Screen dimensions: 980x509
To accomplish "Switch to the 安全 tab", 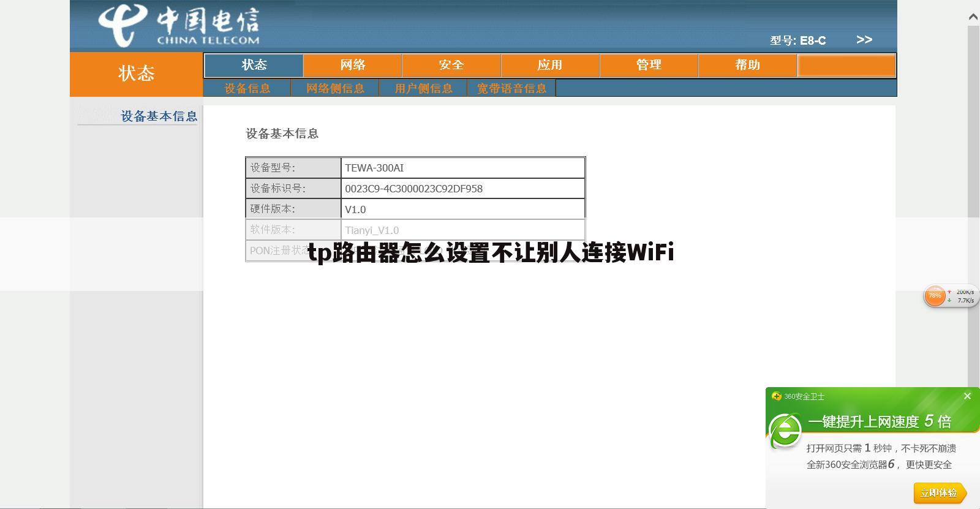I will [x=451, y=65].
